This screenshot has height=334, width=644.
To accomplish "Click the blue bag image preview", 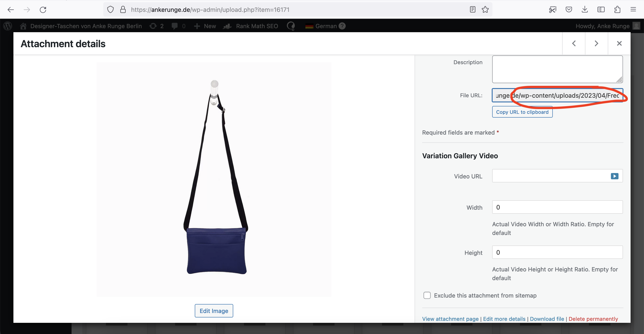I will (214, 179).
